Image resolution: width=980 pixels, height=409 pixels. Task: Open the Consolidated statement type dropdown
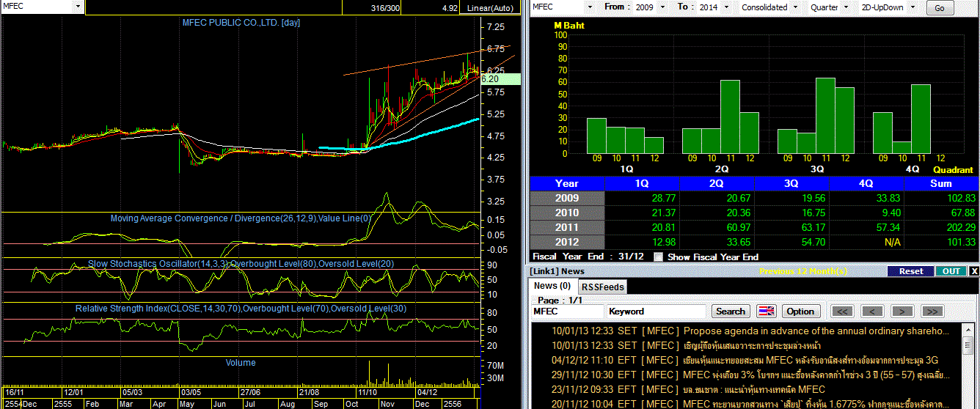click(x=794, y=7)
